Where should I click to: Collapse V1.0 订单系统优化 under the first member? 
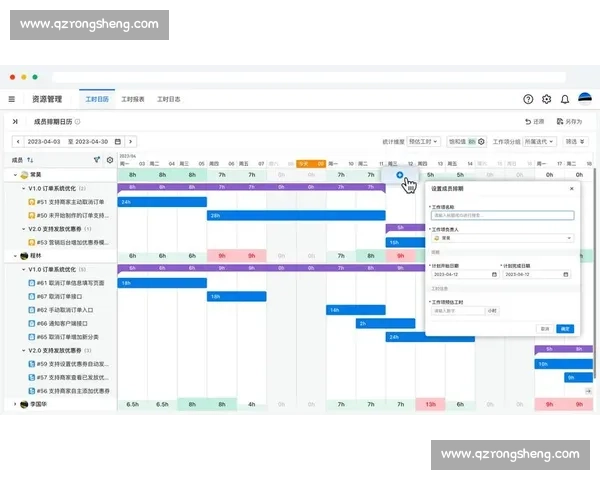tap(23, 188)
